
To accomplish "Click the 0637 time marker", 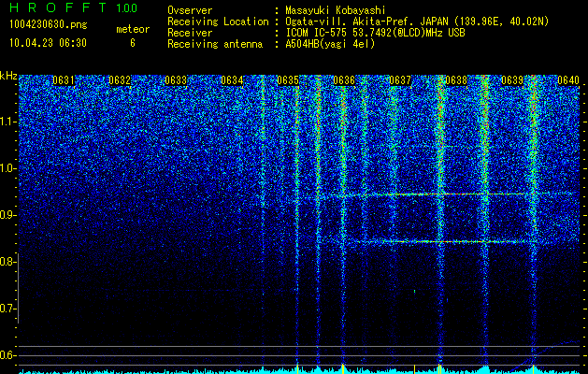I will coord(400,80).
